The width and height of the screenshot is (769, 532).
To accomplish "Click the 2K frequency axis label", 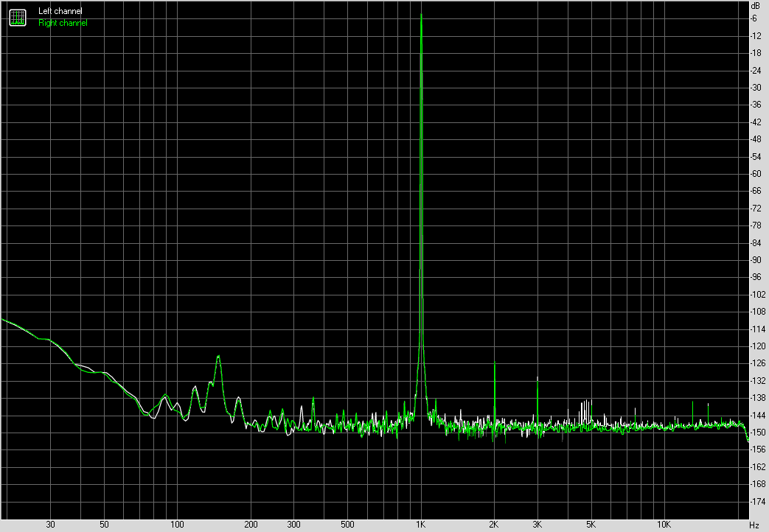I will click(x=494, y=525).
